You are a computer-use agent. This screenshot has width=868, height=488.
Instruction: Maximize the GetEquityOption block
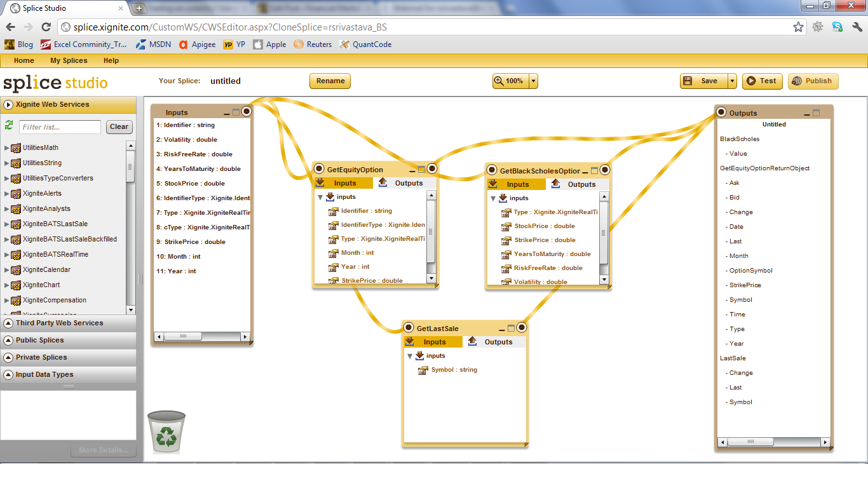421,170
